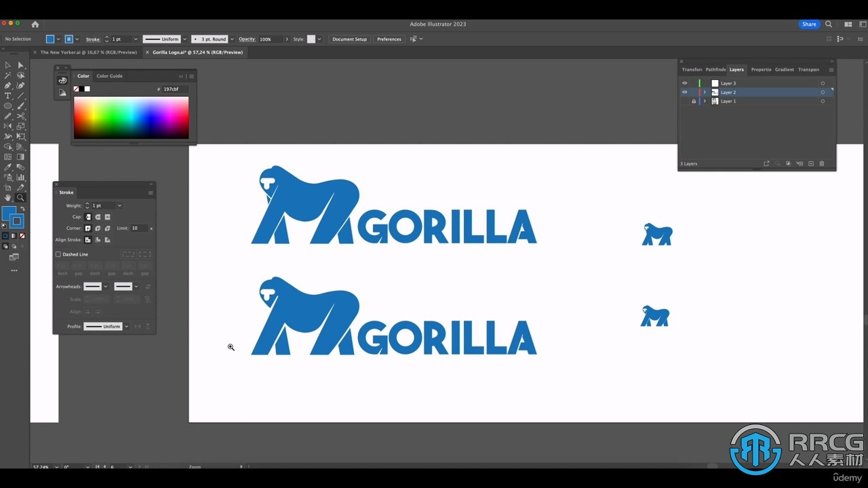The width and height of the screenshot is (868, 488).
Task: Expand Layer 2 contents arrow
Action: (705, 92)
